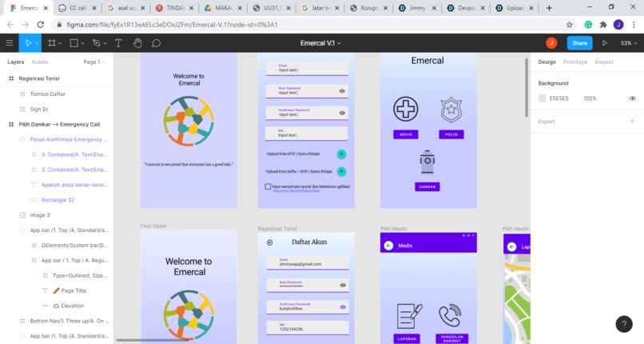Open the Pen tool dropdown arrow
644x344 pixels.
[105, 43]
